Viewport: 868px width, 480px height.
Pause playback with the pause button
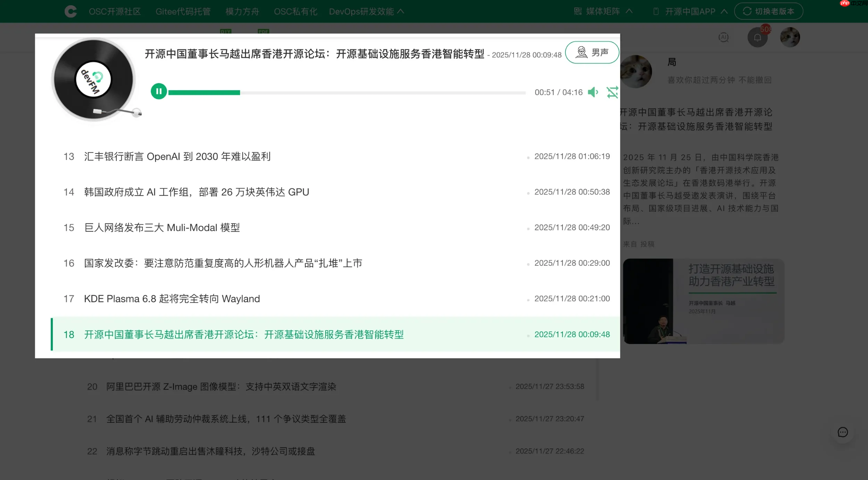(x=159, y=92)
